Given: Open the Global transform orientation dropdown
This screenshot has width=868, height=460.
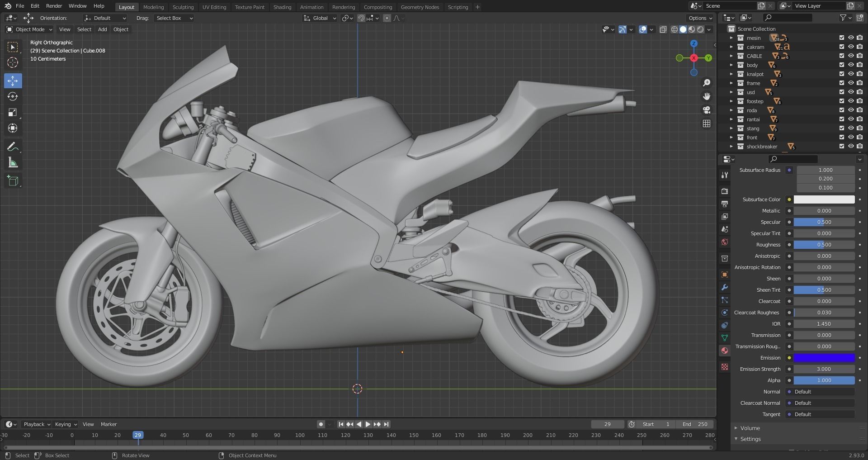Looking at the screenshot, I should click(x=320, y=18).
